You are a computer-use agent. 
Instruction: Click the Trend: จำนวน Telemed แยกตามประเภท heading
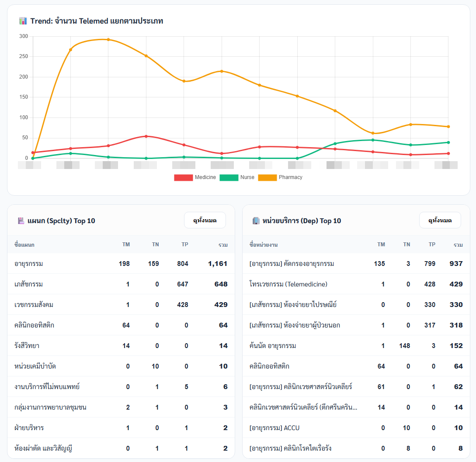97,21
